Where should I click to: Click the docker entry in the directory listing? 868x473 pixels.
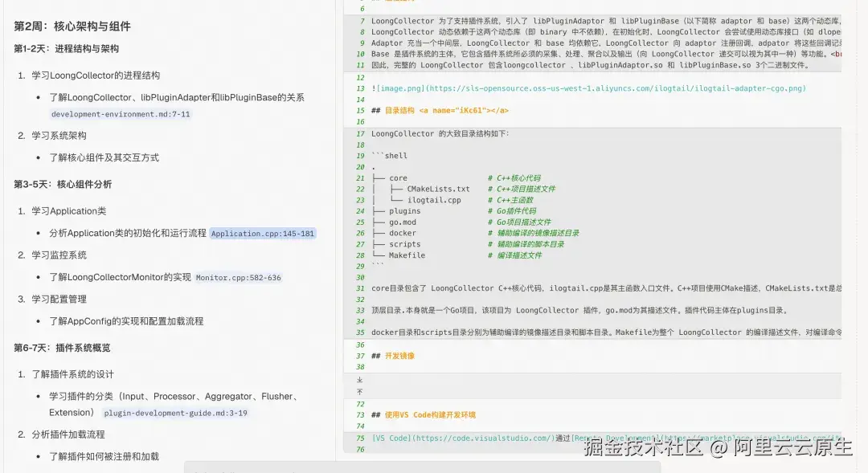403,234
